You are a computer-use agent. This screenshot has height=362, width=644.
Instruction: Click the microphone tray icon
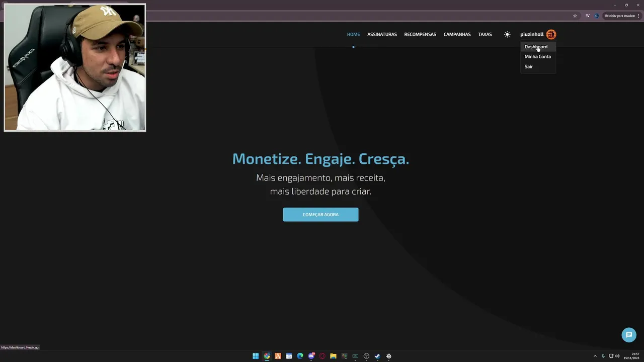tap(603, 356)
